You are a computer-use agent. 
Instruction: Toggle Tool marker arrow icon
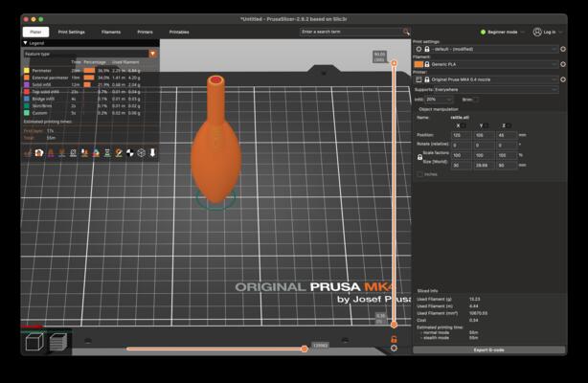click(x=152, y=152)
